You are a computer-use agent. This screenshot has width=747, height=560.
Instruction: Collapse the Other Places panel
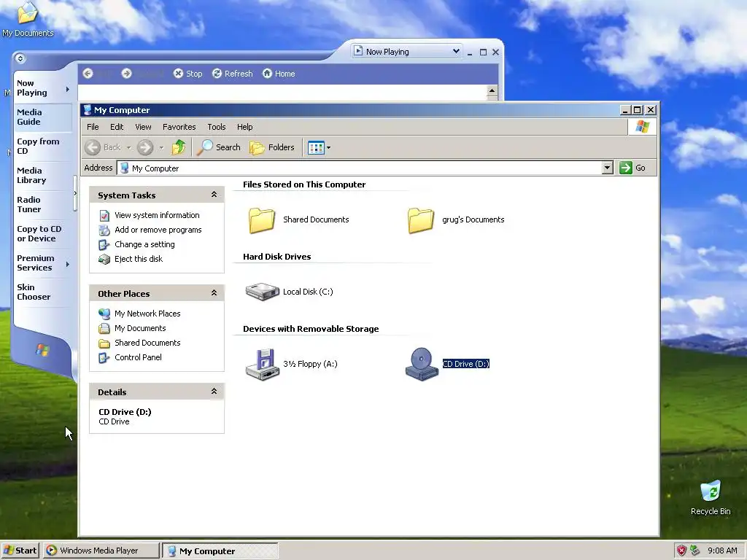point(214,293)
